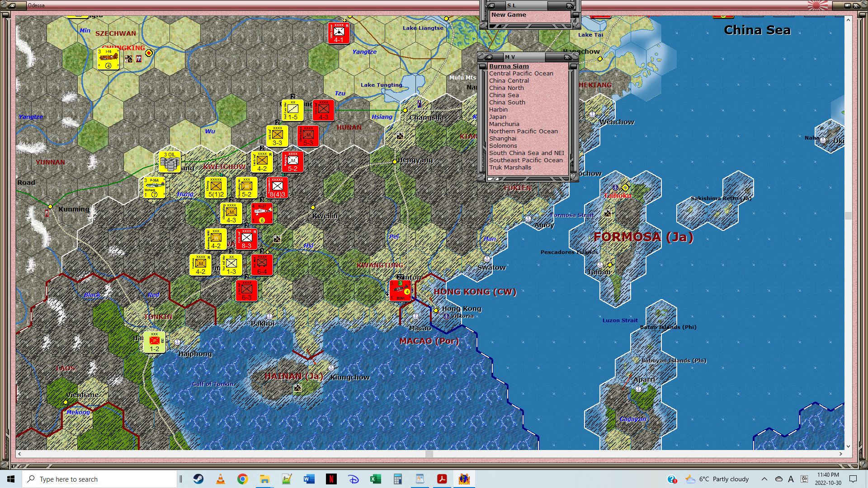
Task: Select the red 5-2 mechanized counter
Action: click(292, 162)
